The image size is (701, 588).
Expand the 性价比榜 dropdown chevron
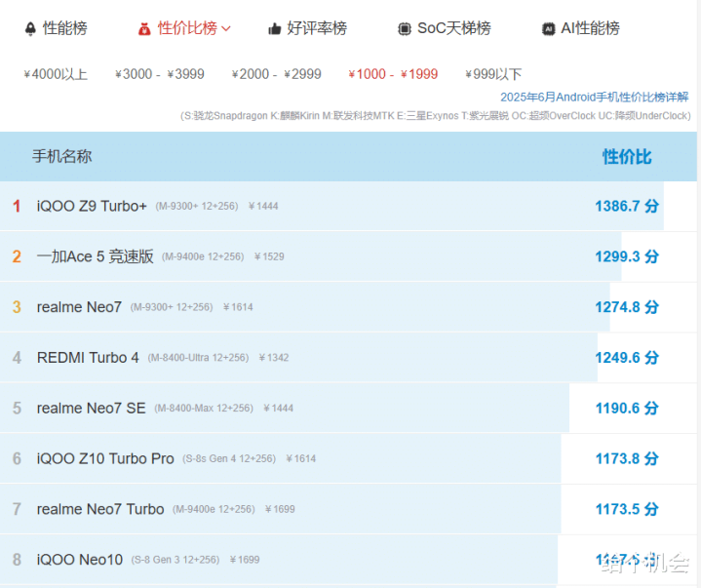[x=226, y=28]
